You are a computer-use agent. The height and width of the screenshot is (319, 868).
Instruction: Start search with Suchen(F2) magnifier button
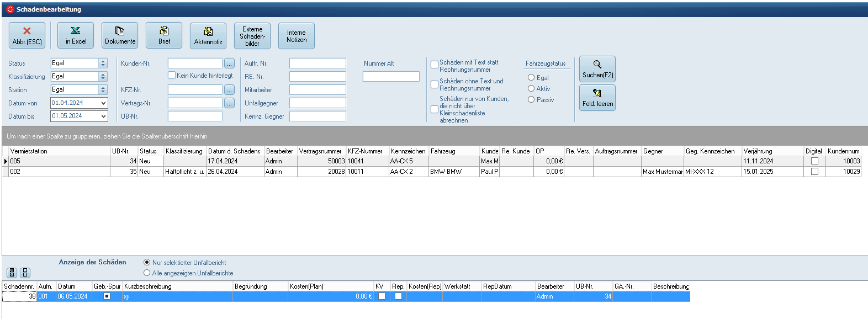(597, 69)
